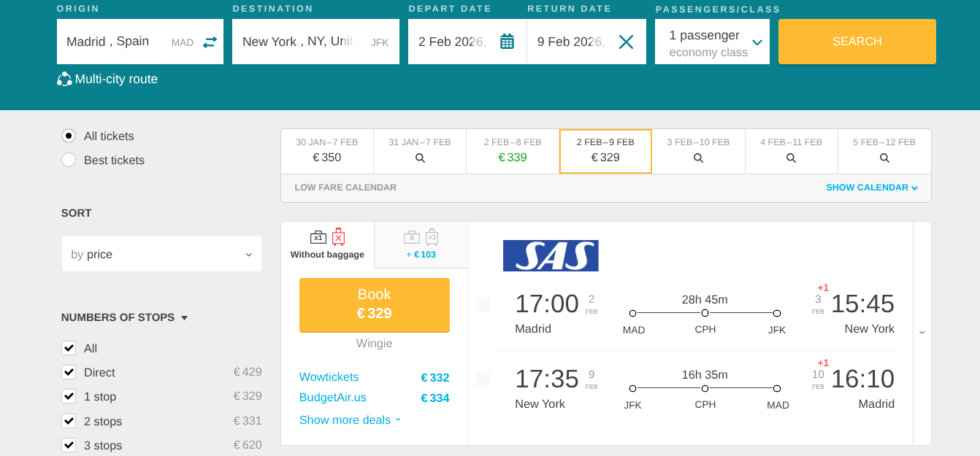Select the Best tickets radio button
980x456 pixels.
(69, 161)
